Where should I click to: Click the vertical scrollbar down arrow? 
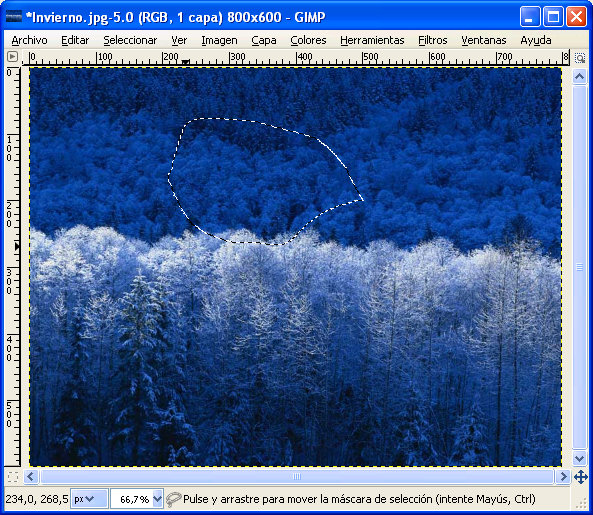click(x=579, y=459)
